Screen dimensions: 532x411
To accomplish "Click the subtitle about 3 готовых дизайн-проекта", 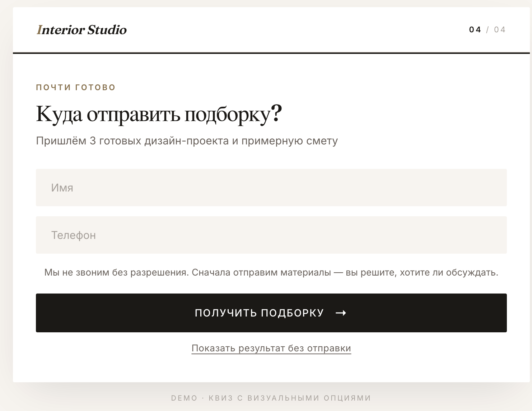I will [x=186, y=141].
